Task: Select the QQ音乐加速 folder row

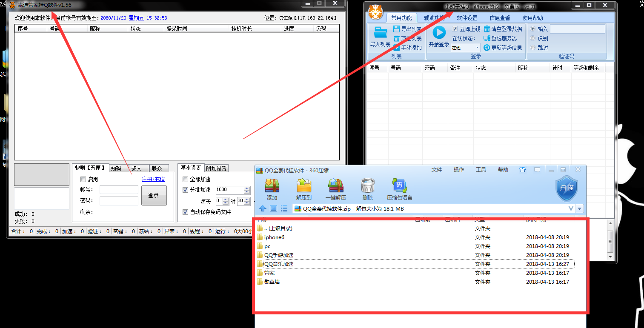Action: [415, 264]
